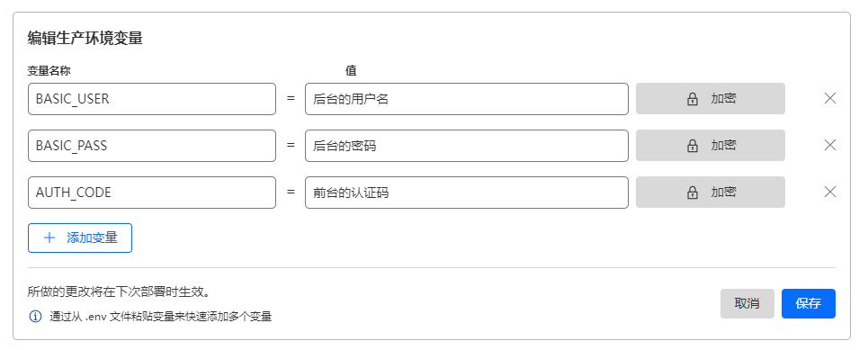
Task: Cancel editing with the 取消 button
Action: tap(747, 303)
